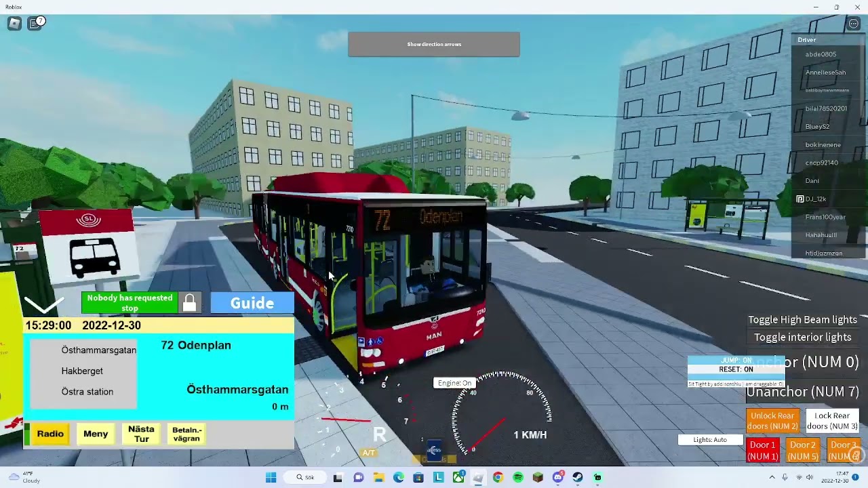
Task: Click Nästa Tur button
Action: (141, 434)
